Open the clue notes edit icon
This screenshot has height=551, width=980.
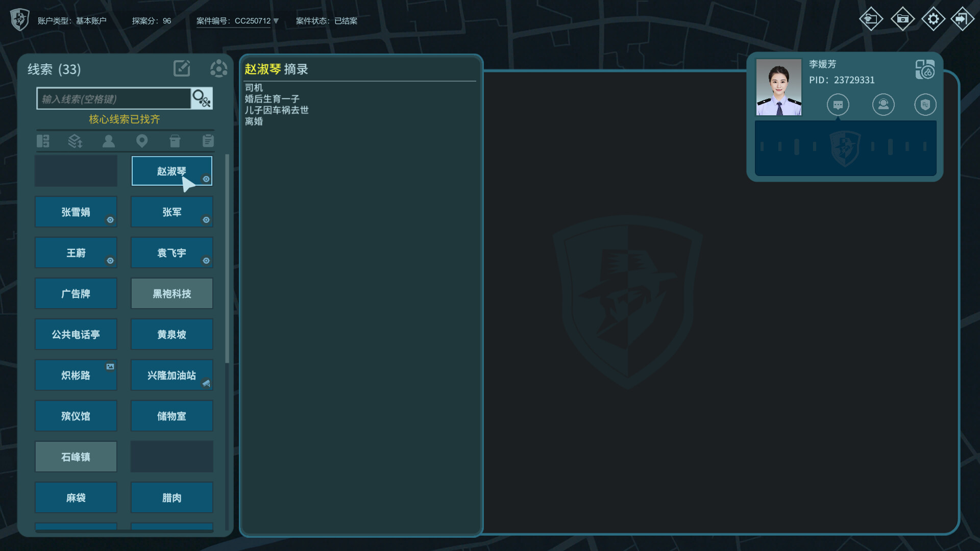(182, 68)
